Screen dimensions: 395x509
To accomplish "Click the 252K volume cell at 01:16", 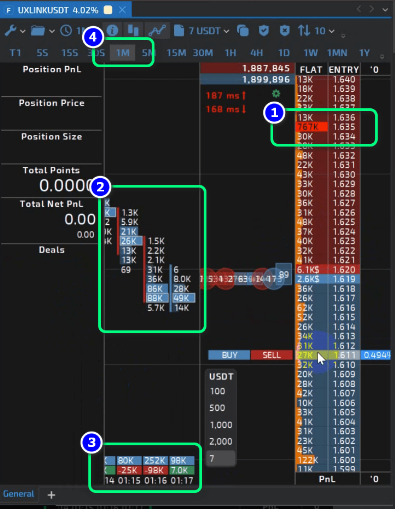I will pyautogui.click(x=156, y=461).
